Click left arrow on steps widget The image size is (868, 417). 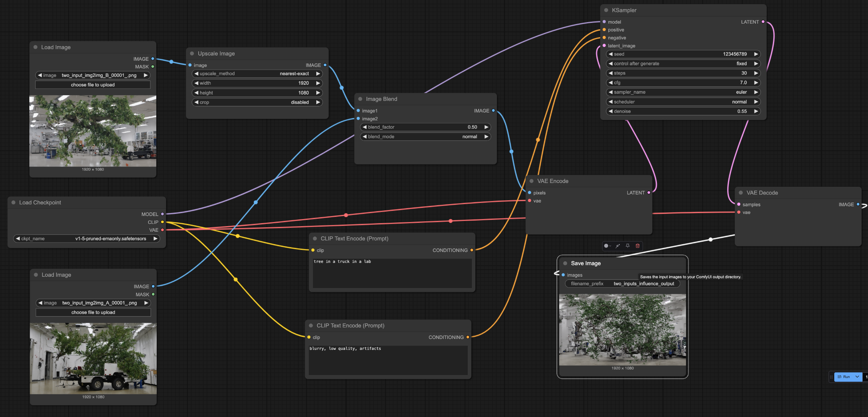[x=611, y=73]
